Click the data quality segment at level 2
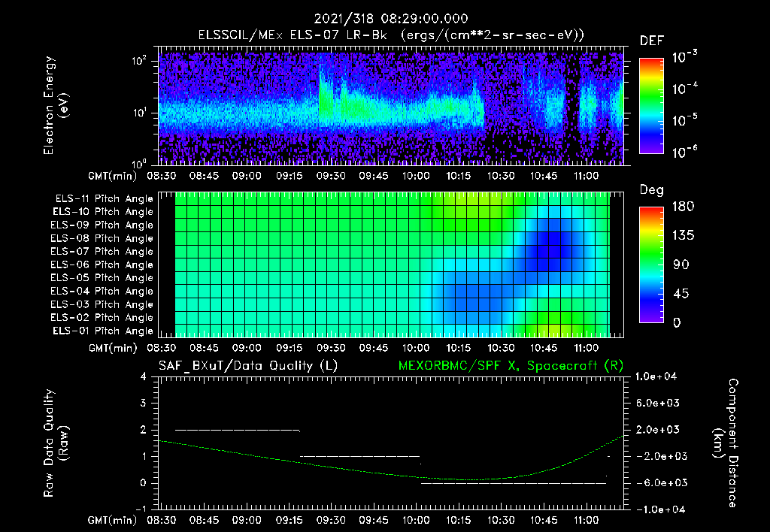Screen dimensions: 770x532 [x=238, y=430]
